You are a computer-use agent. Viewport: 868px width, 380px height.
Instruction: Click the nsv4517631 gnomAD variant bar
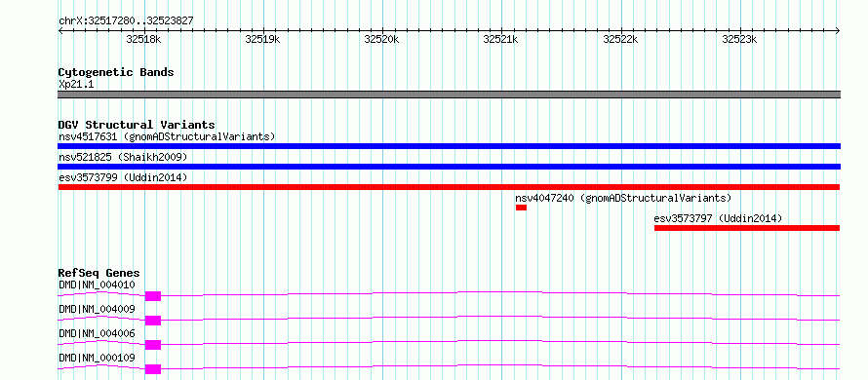coord(449,146)
